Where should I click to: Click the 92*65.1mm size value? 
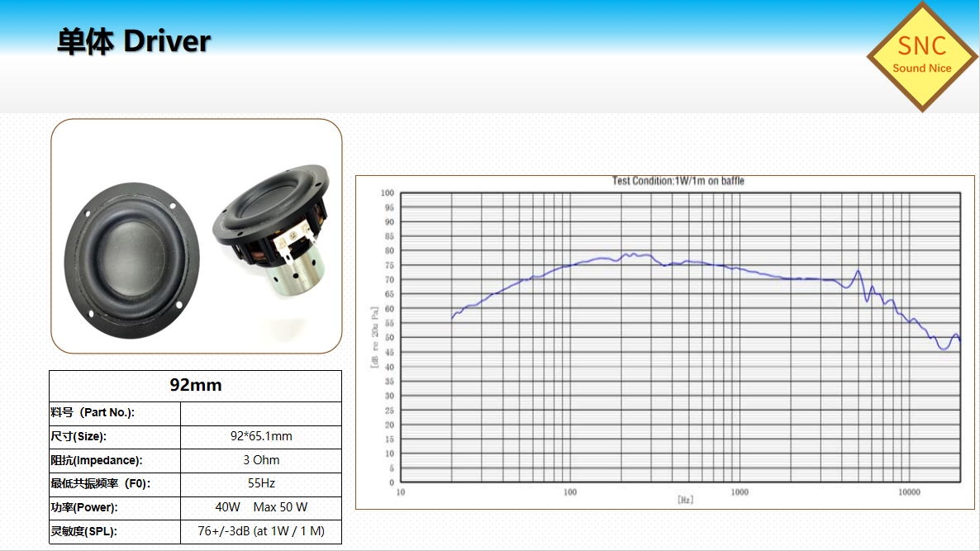click(x=261, y=436)
